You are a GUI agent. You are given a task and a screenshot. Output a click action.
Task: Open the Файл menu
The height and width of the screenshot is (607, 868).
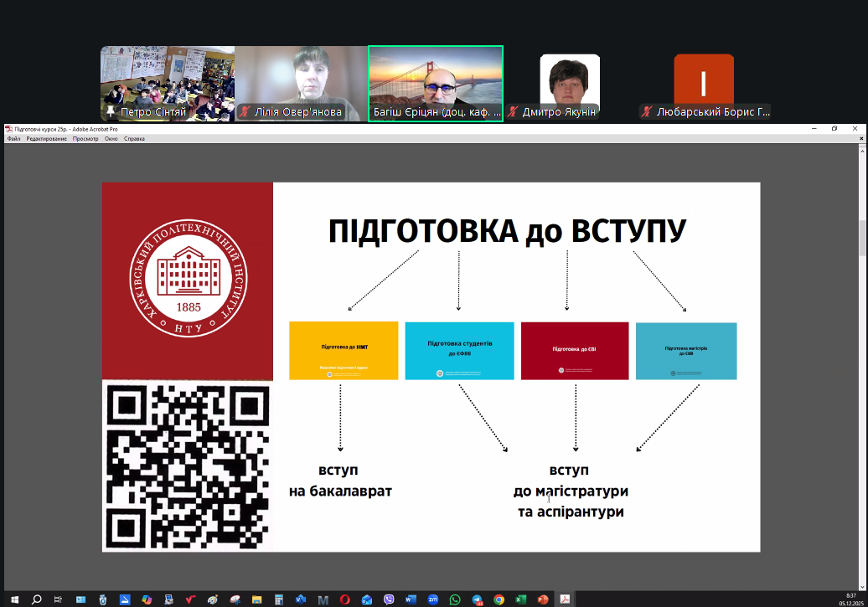point(13,138)
